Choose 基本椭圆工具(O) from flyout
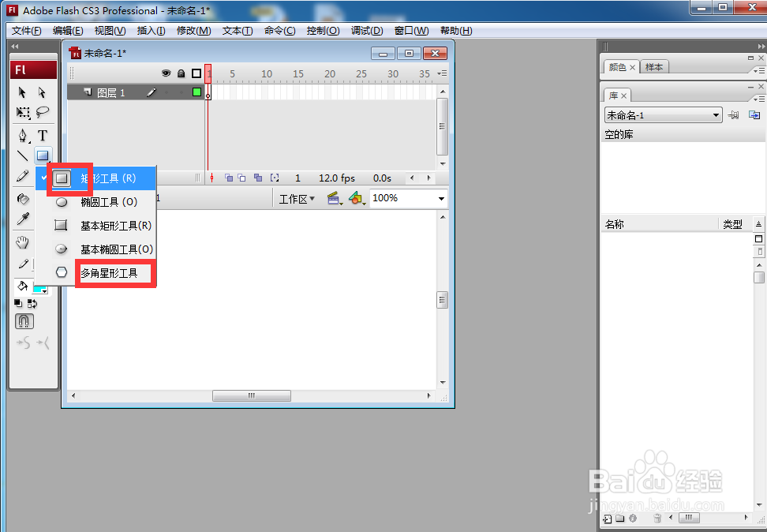This screenshot has height=532, width=767. (x=96, y=249)
